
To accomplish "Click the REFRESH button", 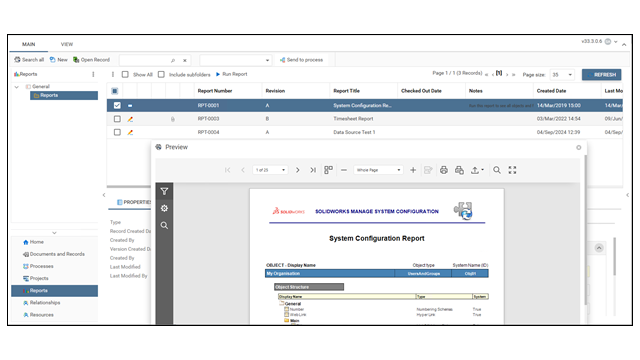I will tap(602, 75).
